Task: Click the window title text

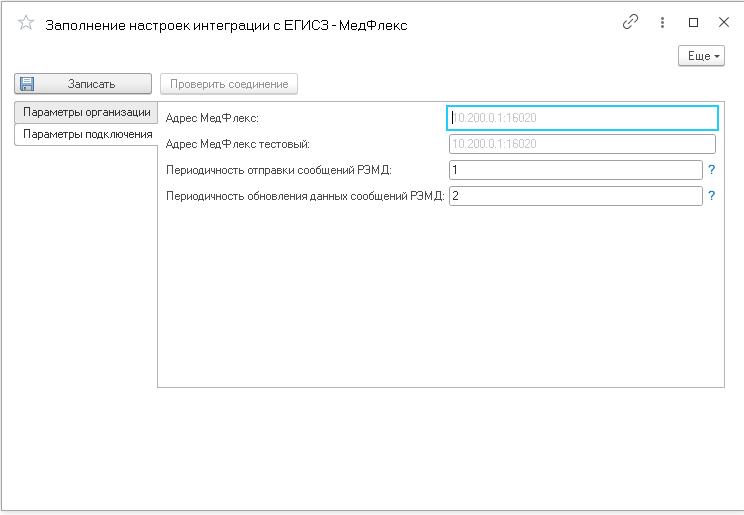Action: 226,25
